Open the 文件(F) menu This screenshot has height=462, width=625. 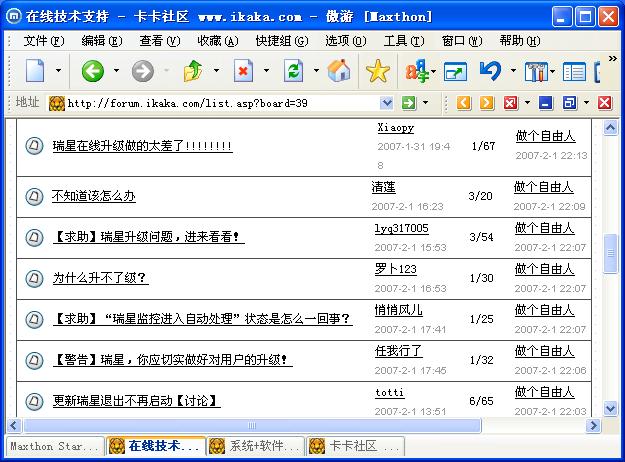pyautogui.click(x=44, y=41)
